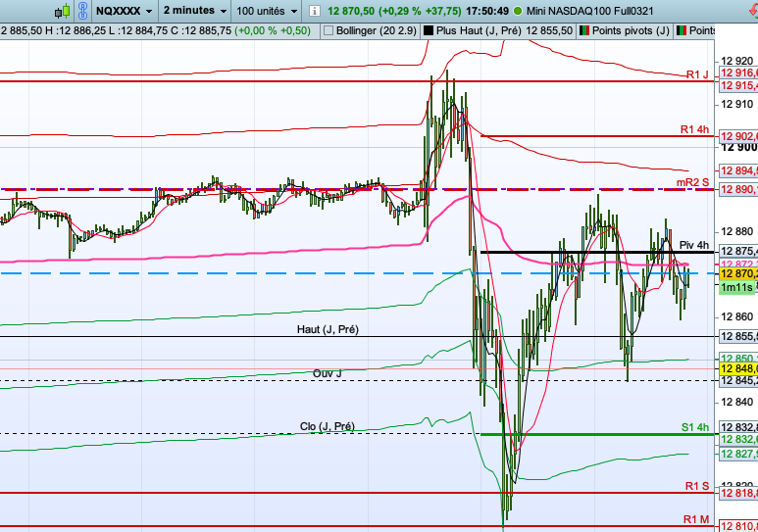Click the 12 840 price scale value
This screenshot has height=532, width=758.
(x=736, y=402)
